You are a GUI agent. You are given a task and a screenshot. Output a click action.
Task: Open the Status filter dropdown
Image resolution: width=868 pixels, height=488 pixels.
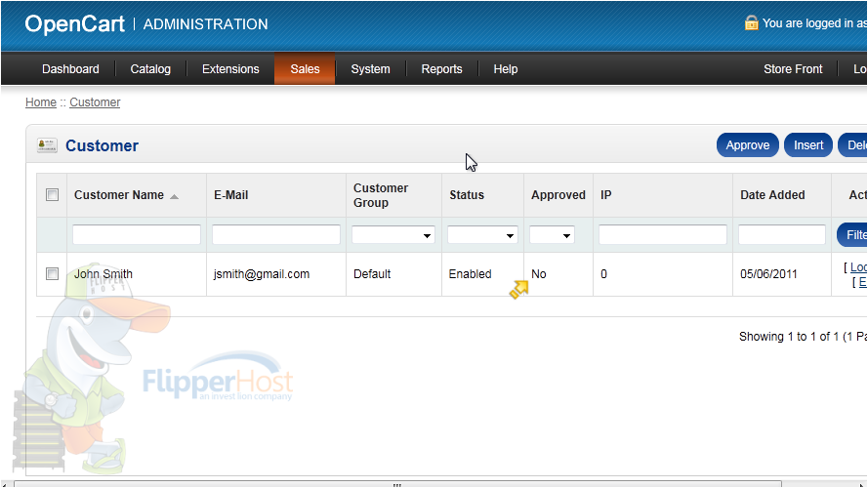482,235
